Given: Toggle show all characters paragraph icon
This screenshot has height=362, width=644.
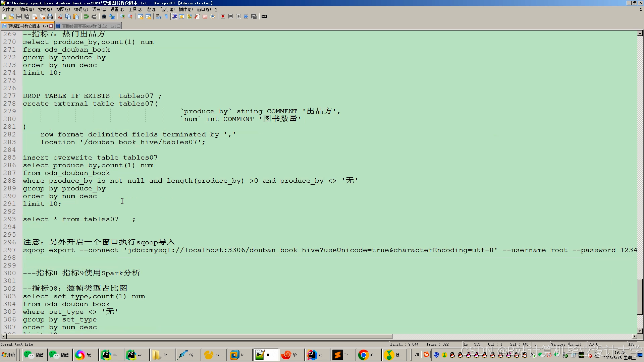Looking at the screenshot, I should 166,16.
